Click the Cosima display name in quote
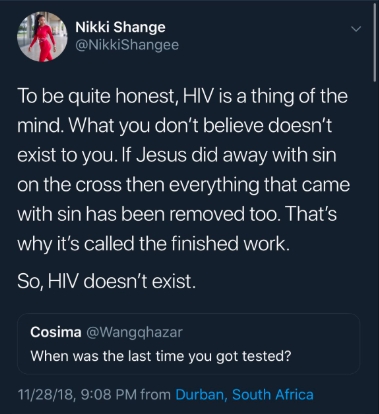The image size is (379, 414). (x=56, y=332)
